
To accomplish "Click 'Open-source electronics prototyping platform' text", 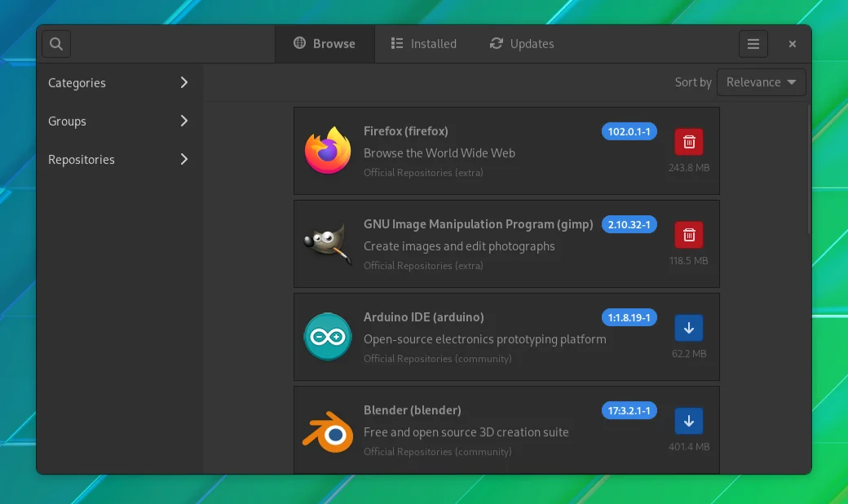I will (x=484, y=339).
